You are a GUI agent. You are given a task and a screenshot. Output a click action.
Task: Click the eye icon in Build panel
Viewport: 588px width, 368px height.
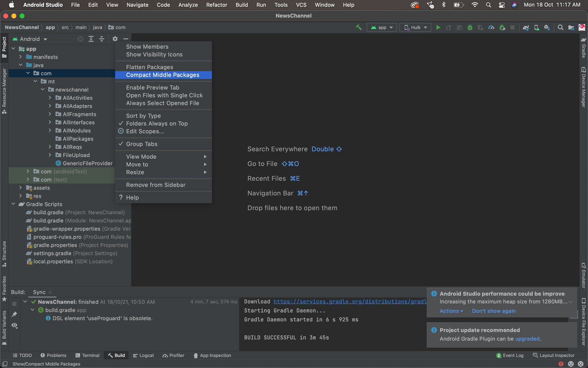(x=14, y=325)
